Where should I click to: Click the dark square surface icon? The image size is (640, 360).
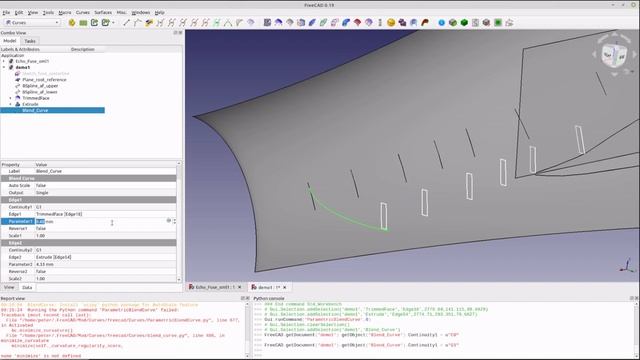(267, 23)
